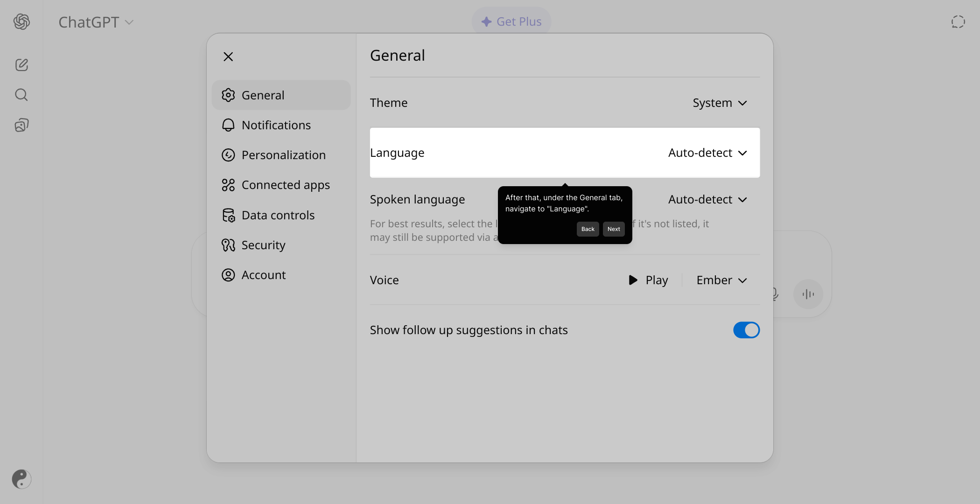This screenshot has width=980, height=504.
Task: Switch to the Personalization tab
Action: coord(281,155)
